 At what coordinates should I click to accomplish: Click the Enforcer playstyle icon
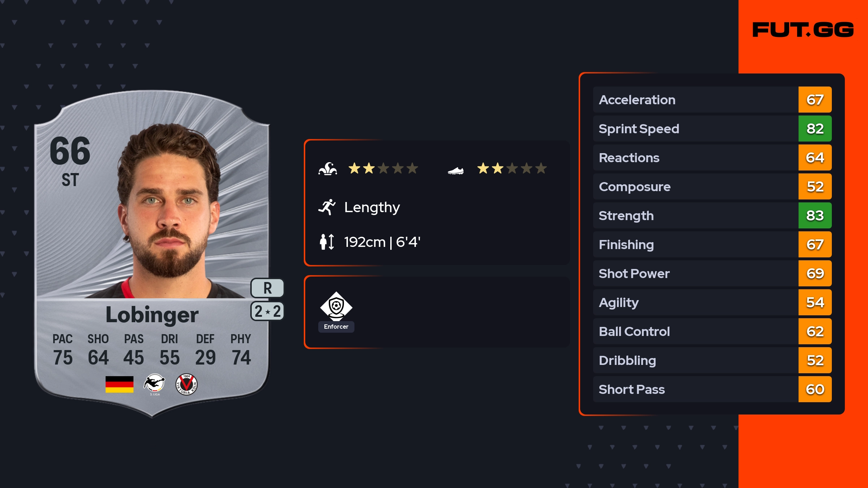click(x=336, y=306)
